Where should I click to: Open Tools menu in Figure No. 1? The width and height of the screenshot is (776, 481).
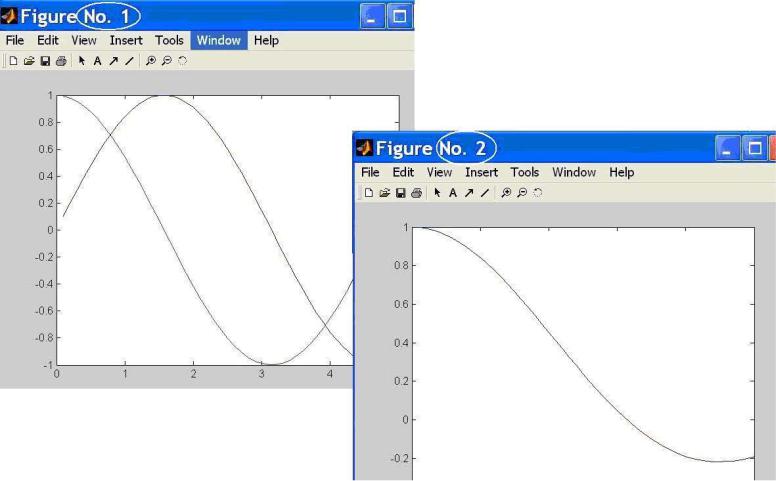[x=169, y=40]
